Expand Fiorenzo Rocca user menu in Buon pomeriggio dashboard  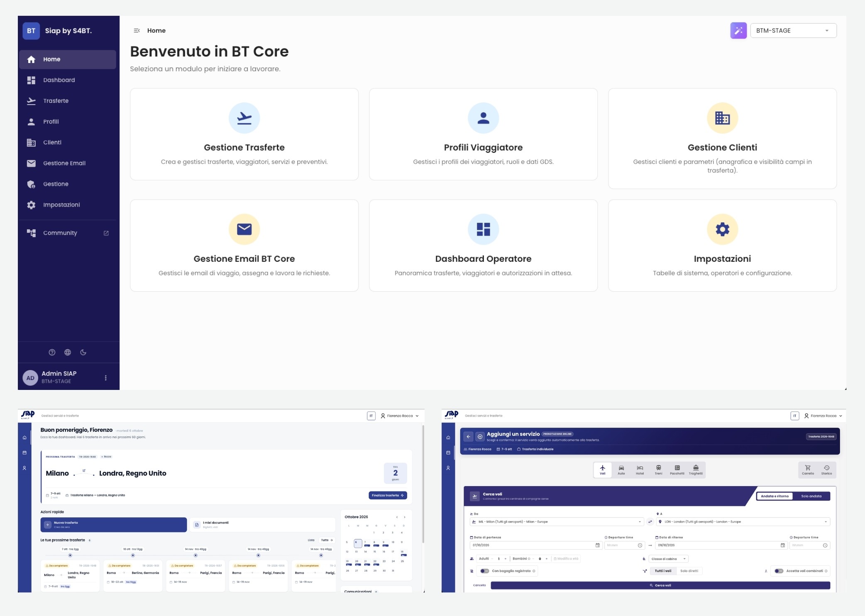point(400,416)
